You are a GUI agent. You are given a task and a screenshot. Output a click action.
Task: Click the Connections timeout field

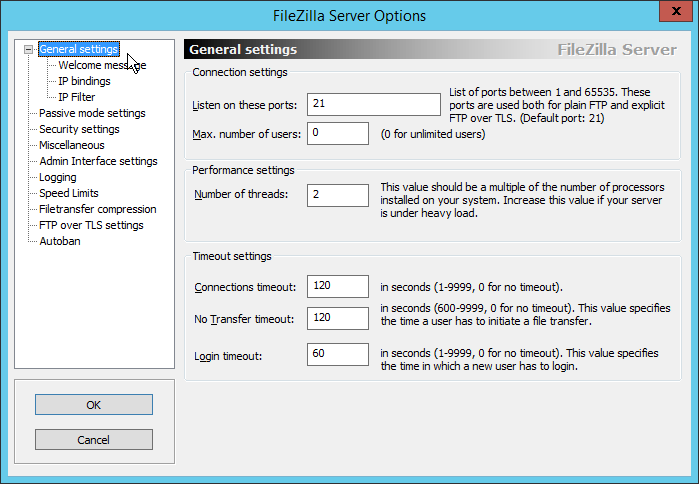pos(338,286)
